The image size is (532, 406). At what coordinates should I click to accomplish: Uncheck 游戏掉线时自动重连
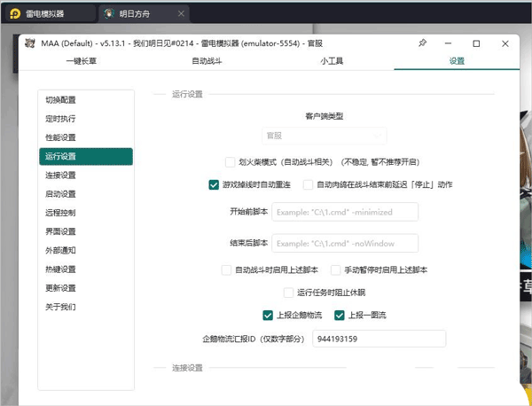pyautogui.click(x=214, y=185)
